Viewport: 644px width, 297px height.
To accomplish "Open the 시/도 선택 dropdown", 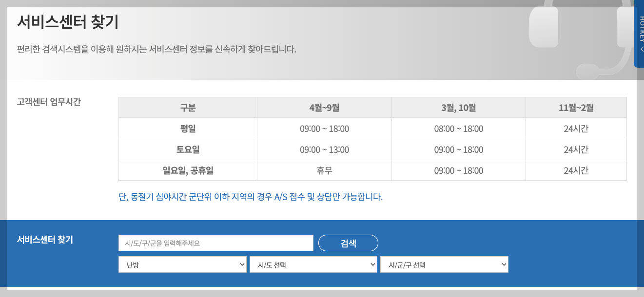I will point(313,264).
